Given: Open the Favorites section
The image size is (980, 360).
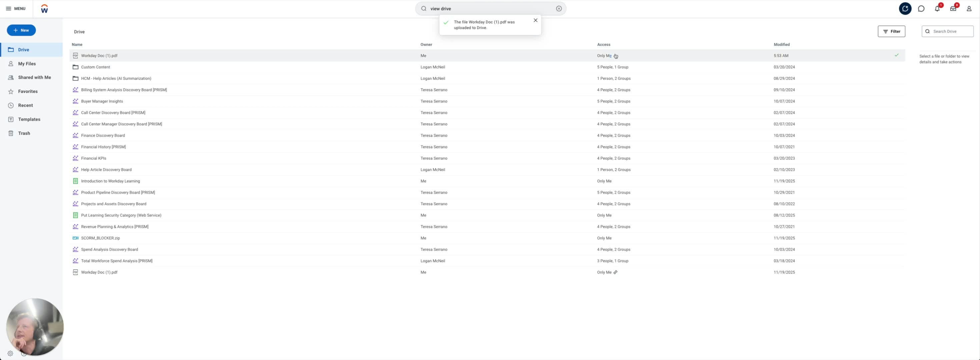Looking at the screenshot, I should point(28,91).
